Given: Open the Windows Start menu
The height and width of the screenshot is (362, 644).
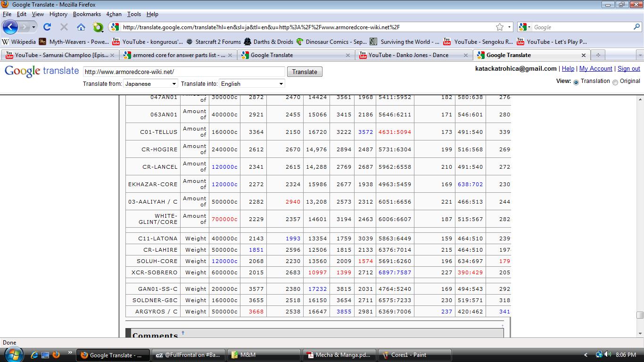Looking at the screenshot, I should point(13,354).
